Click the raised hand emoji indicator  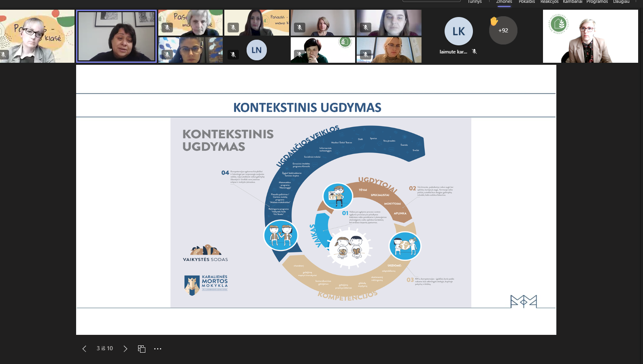point(494,21)
